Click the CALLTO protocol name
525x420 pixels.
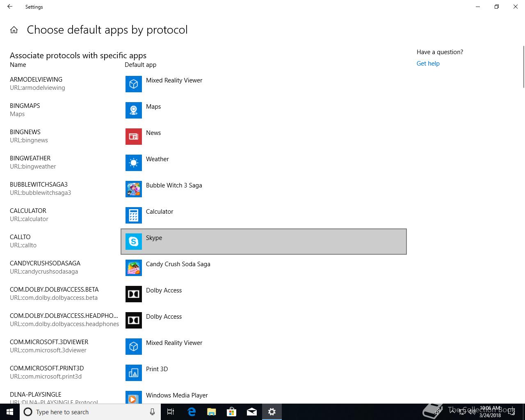pos(20,237)
